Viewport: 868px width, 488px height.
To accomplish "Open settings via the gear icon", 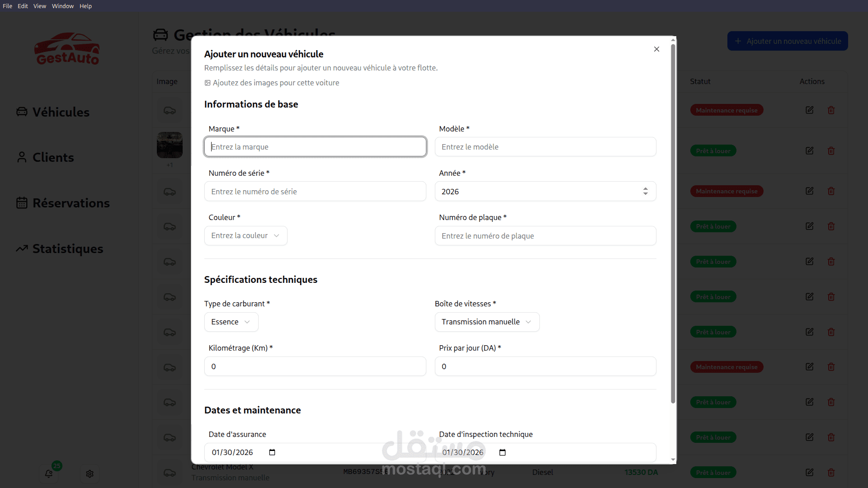I will [90, 474].
